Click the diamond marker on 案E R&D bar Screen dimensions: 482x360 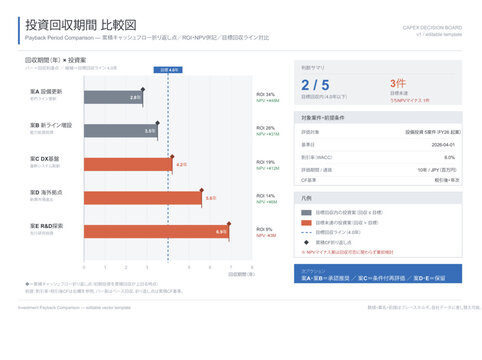click(229, 224)
